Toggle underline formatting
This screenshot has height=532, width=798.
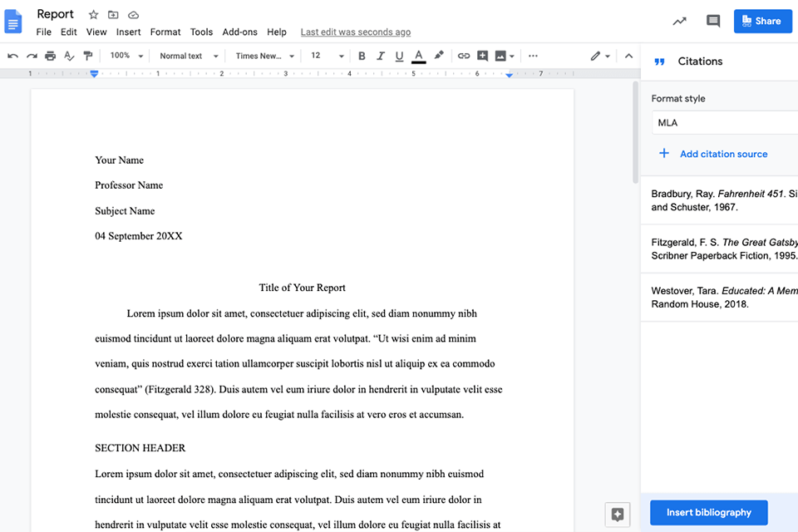tap(400, 56)
